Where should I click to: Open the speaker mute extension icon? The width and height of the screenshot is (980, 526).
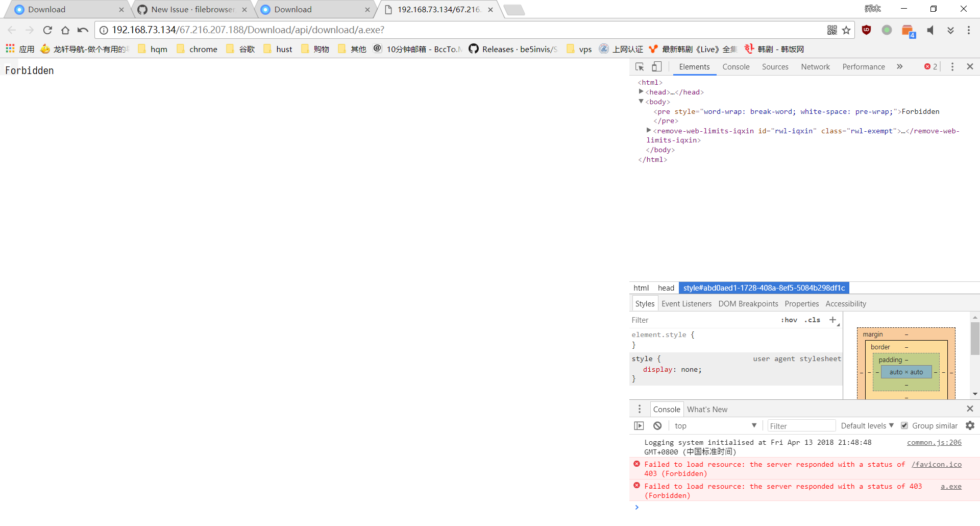(930, 30)
